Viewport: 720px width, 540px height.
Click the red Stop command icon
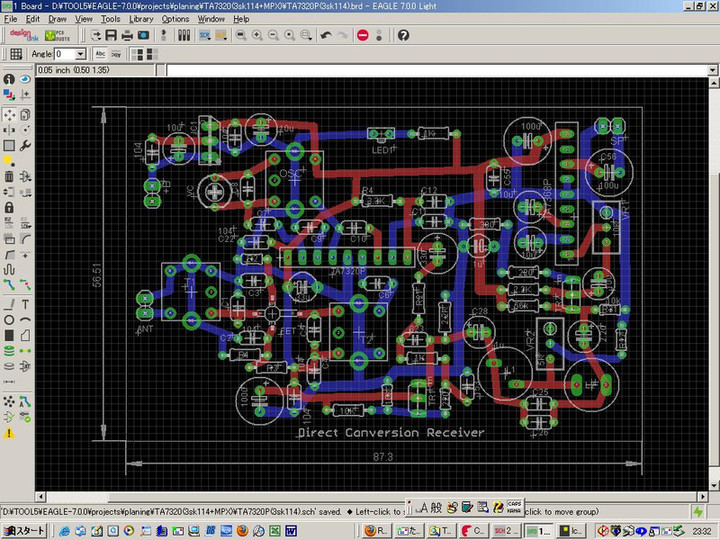(x=362, y=35)
